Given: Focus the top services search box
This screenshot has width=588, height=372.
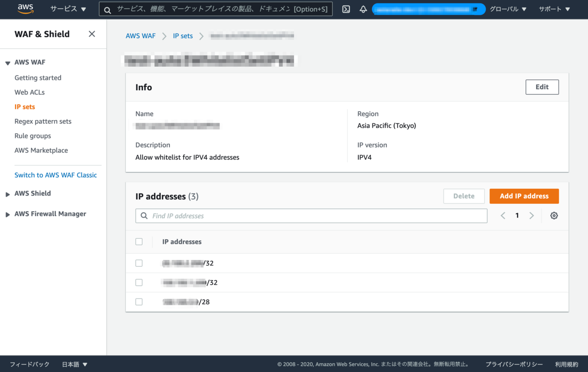Looking at the screenshot, I should (216, 9).
